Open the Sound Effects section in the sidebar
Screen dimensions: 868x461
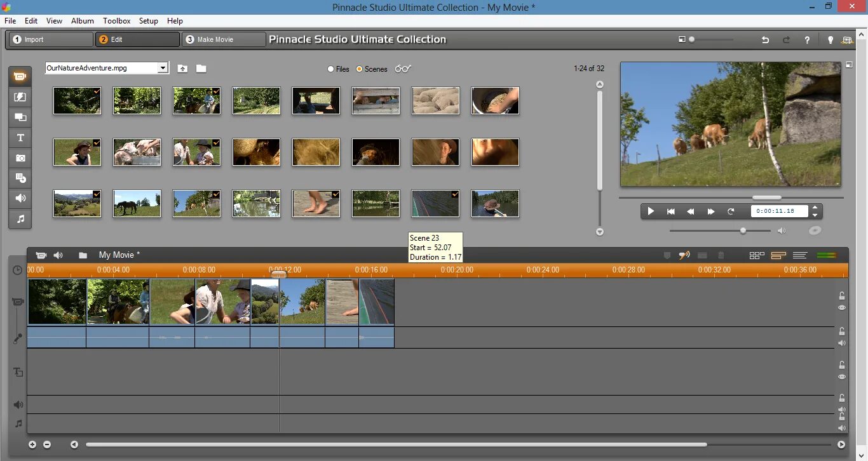pyautogui.click(x=20, y=199)
